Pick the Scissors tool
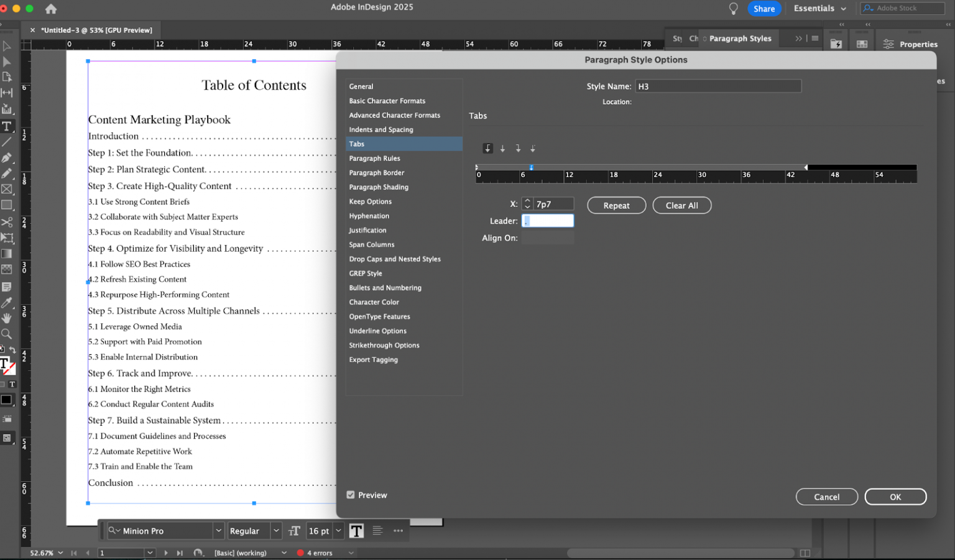The height and width of the screenshot is (560, 955). pos(7,222)
